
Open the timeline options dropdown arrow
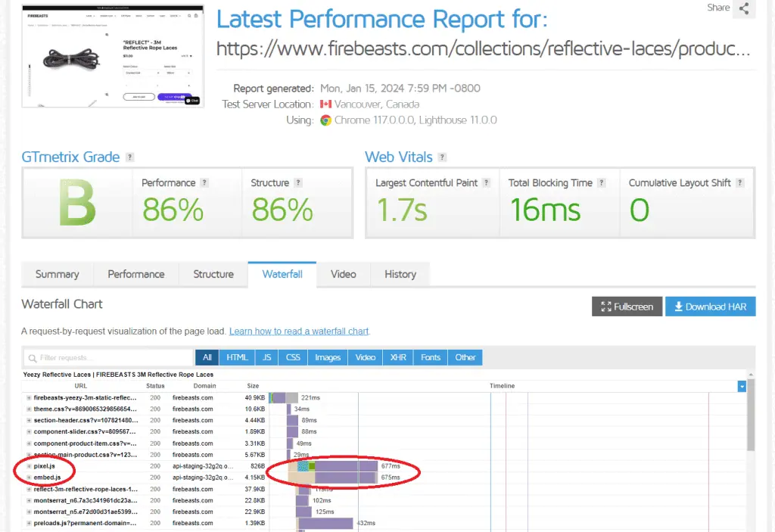coord(742,386)
